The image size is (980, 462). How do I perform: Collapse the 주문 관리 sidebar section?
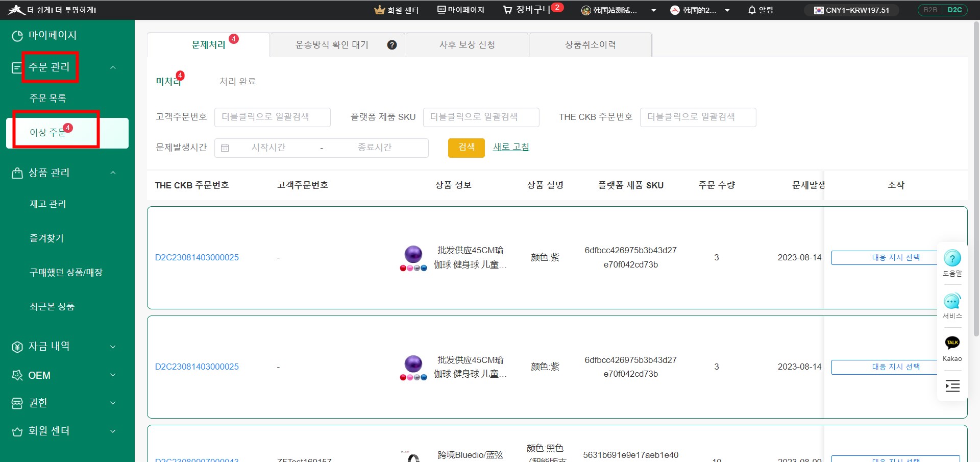(113, 67)
